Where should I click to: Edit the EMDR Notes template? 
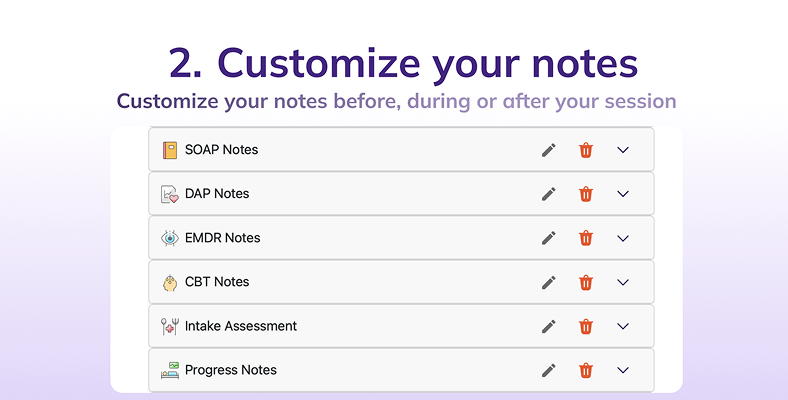(549, 238)
